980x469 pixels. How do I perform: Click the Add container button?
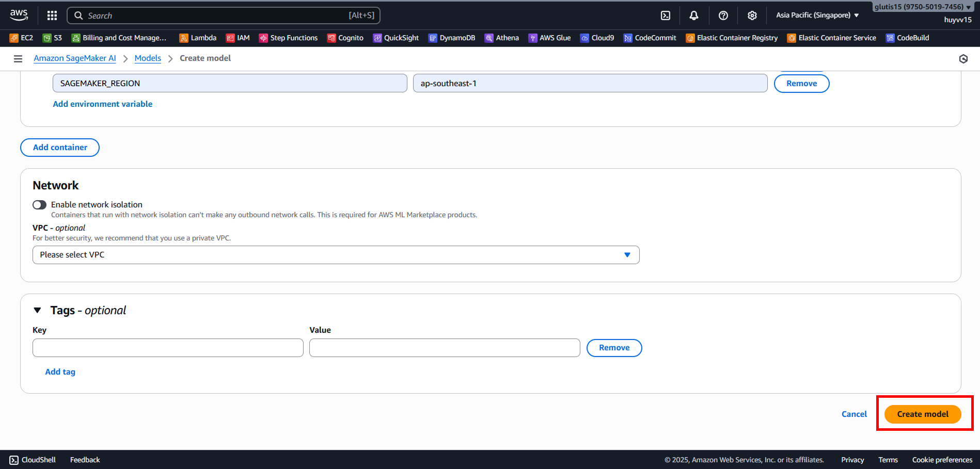point(60,148)
